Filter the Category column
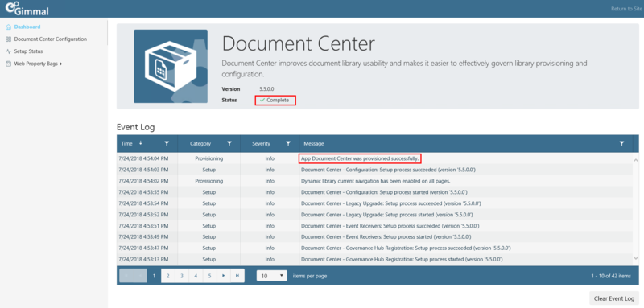644x308 pixels. pyautogui.click(x=229, y=143)
